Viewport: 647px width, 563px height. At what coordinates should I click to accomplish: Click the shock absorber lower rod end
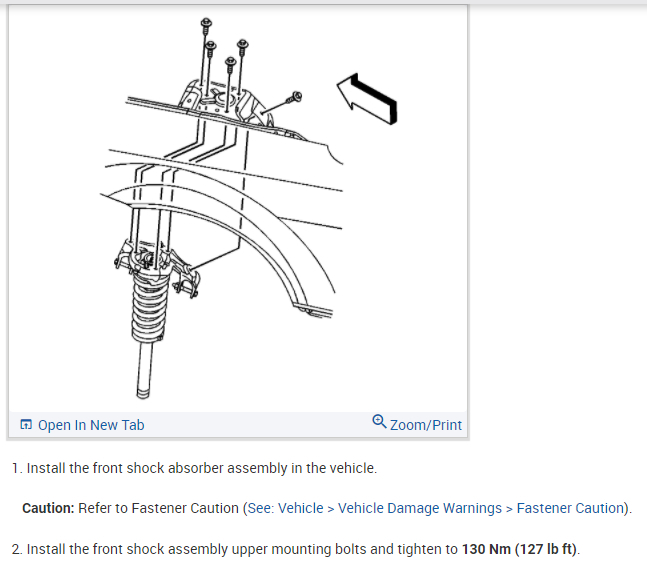tap(143, 393)
